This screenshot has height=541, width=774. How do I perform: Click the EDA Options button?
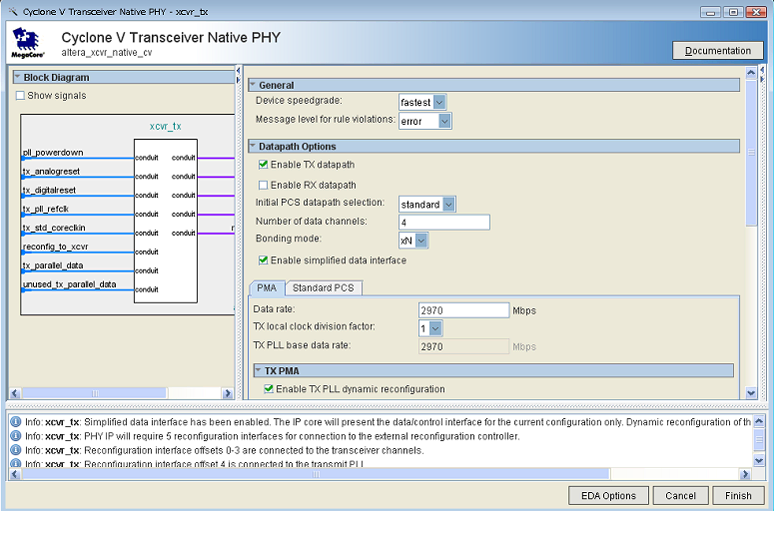pyautogui.click(x=608, y=496)
